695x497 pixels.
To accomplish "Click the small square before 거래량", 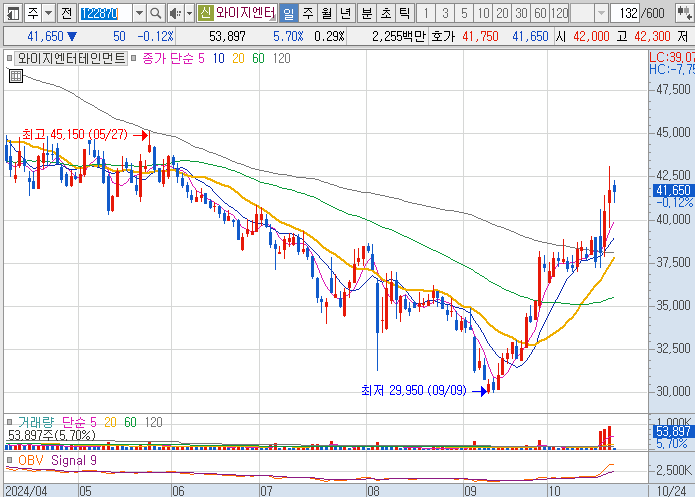I will (9, 422).
